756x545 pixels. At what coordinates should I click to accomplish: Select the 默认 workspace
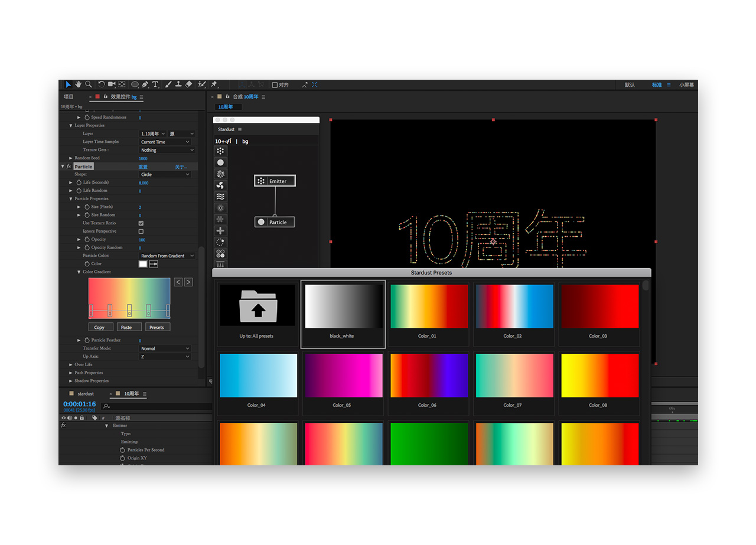(630, 85)
